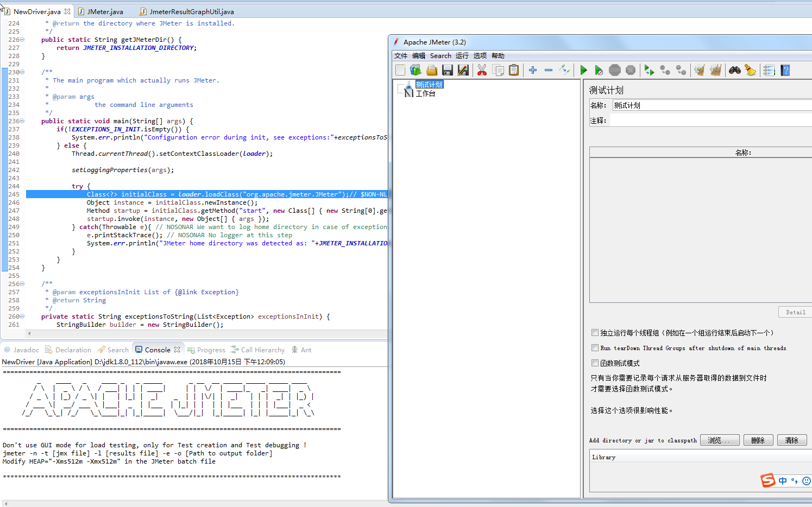Open the 文件 menu in JMeter
The image size is (812, 507).
pos(401,56)
